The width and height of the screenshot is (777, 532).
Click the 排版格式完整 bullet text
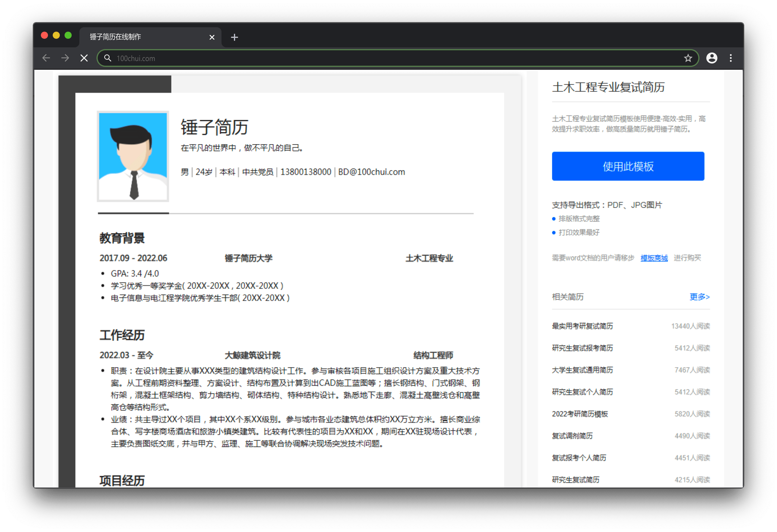click(x=579, y=219)
